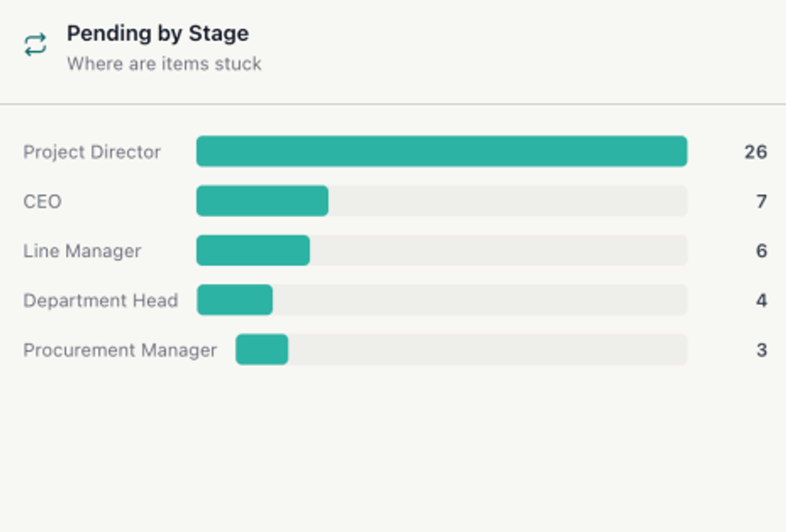Click the filled teal part of CEO bar
The height and width of the screenshot is (532, 786).
262,201
